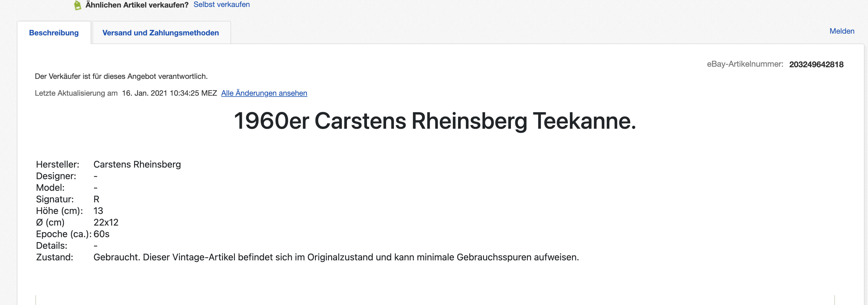Click the "eBay-Artikelnummer:" label
The image size is (868, 305).
pos(745,64)
